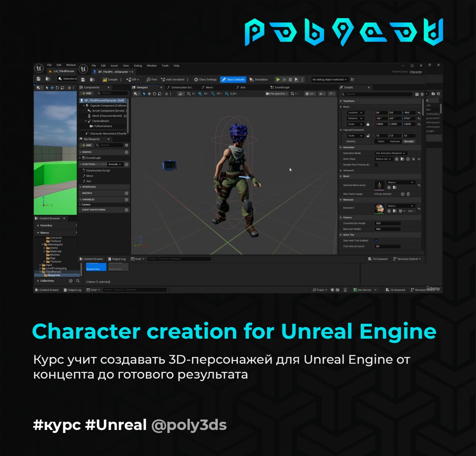Select the scale tool in Blueprint viewport

click(160, 94)
